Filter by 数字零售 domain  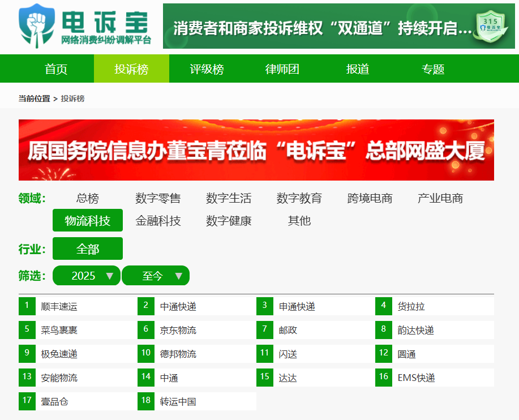coord(158,198)
